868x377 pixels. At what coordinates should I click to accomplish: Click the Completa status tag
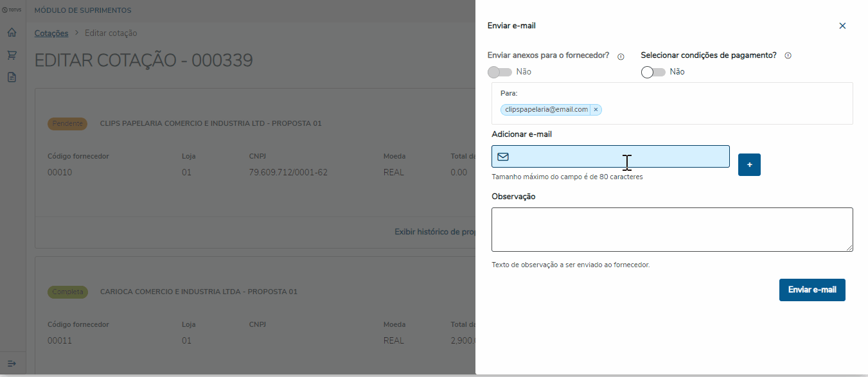pos(67,292)
